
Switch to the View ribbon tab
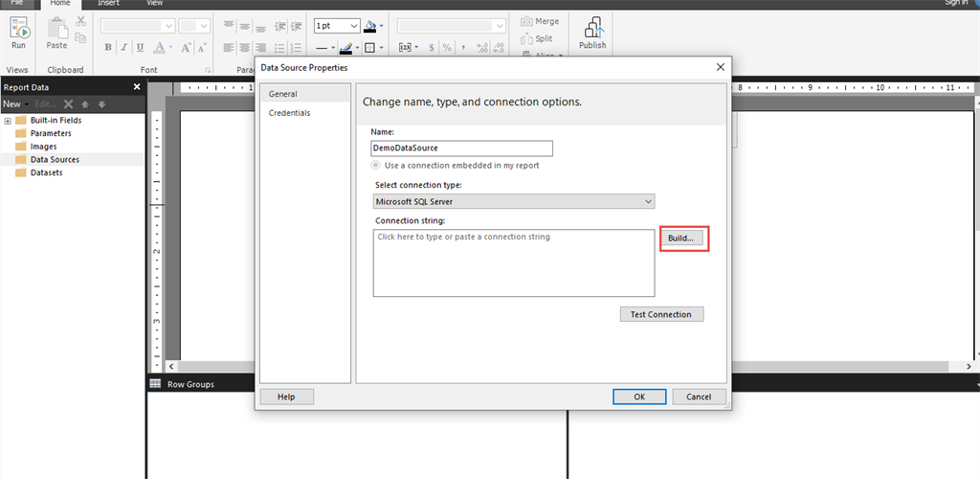[154, 3]
